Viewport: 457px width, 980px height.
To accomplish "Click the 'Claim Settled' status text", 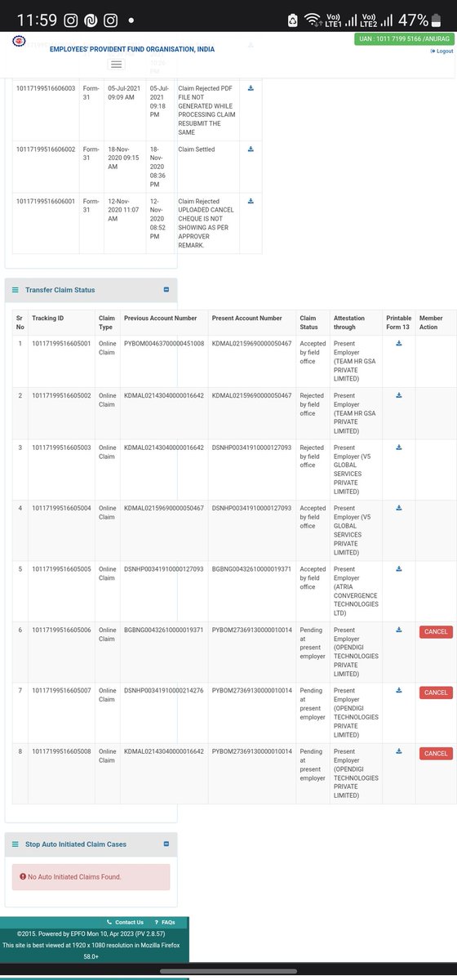I will click(197, 149).
